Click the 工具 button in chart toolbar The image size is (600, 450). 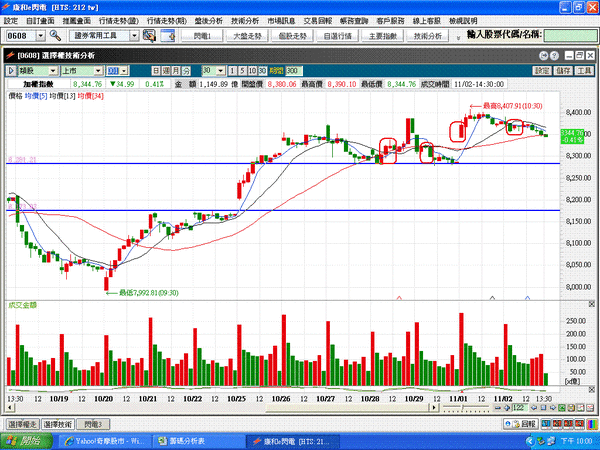pos(584,71)
